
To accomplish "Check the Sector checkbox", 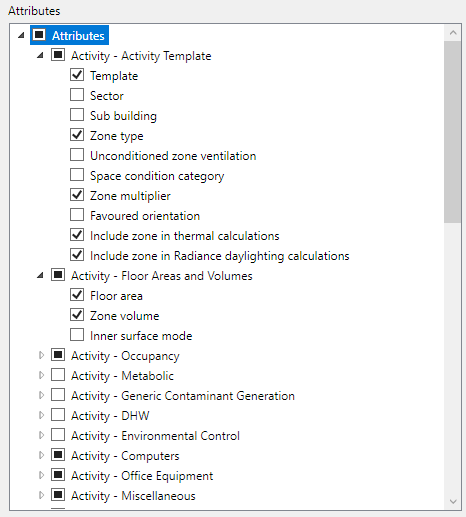I will pos(77,95).
